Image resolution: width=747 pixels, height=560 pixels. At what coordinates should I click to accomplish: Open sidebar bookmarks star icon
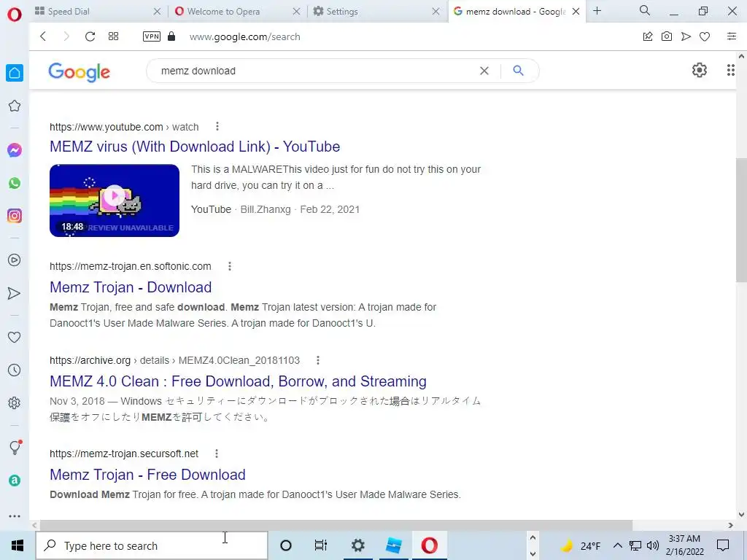click(x=15, y=106)
